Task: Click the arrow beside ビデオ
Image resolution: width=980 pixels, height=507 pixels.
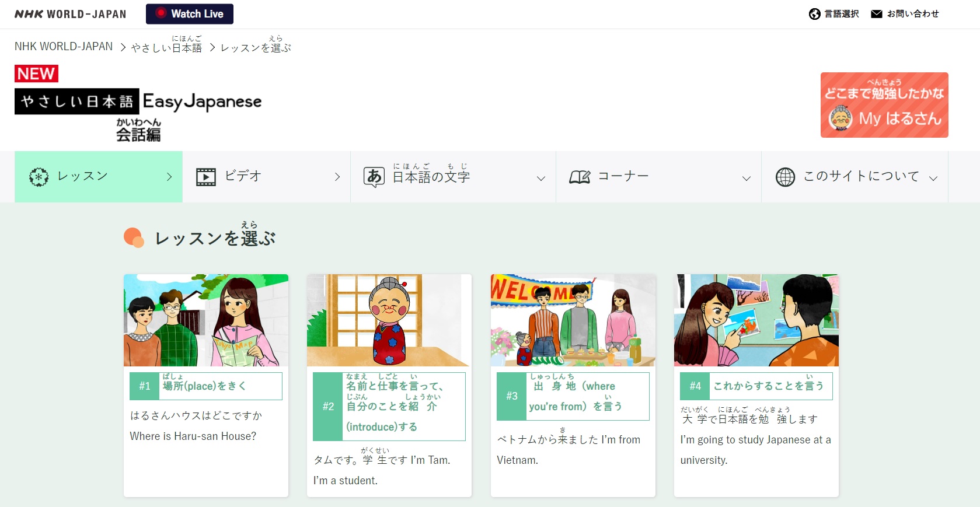Action: click(337, 177)
